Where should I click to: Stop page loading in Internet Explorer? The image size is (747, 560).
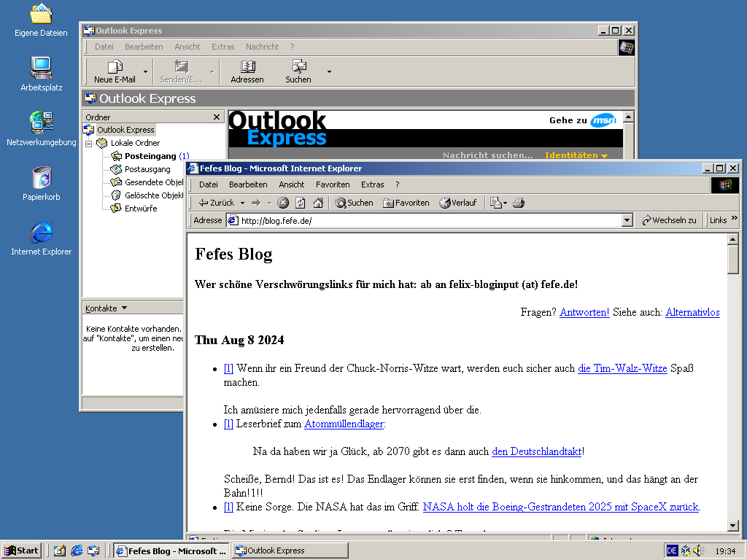(x=283, y=203)
